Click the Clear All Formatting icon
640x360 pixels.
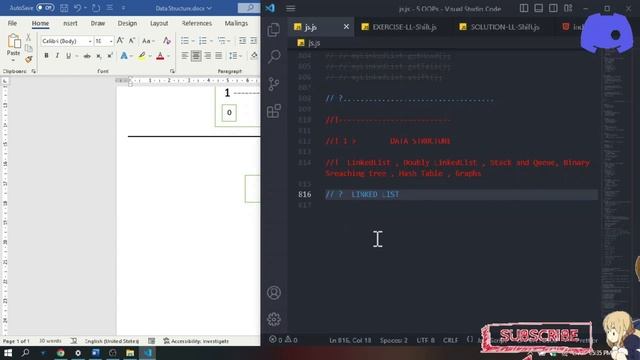point(167,40)
